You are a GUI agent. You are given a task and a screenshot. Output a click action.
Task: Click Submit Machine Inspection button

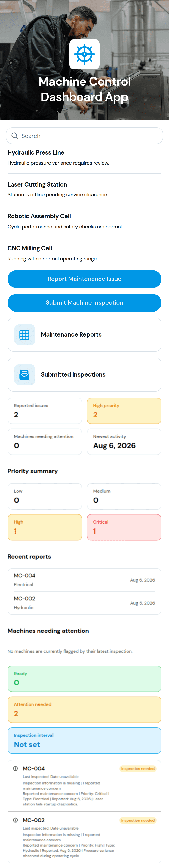84,303
